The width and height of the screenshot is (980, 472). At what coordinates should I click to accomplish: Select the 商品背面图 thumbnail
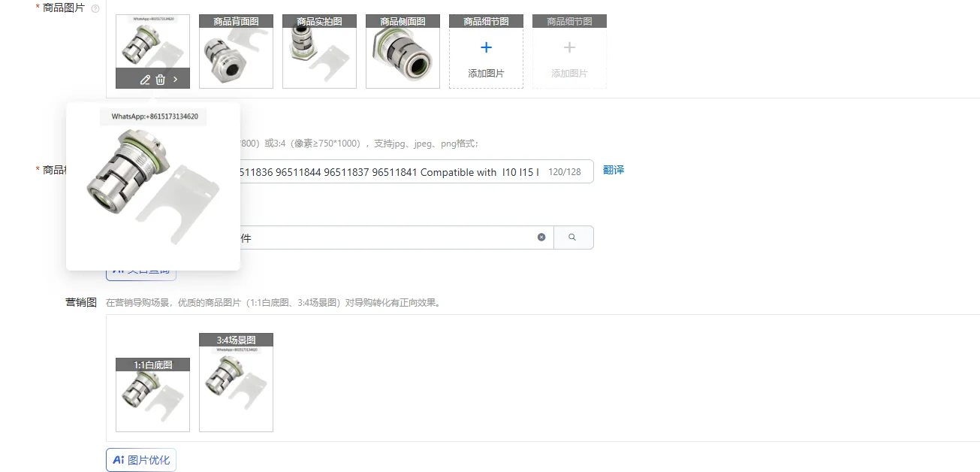click(x=236, y=52)
